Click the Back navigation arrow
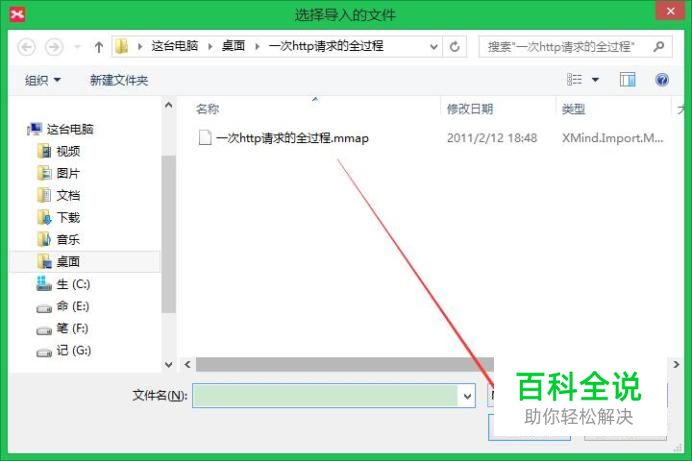The image size is (692, 461). [26, 47]
